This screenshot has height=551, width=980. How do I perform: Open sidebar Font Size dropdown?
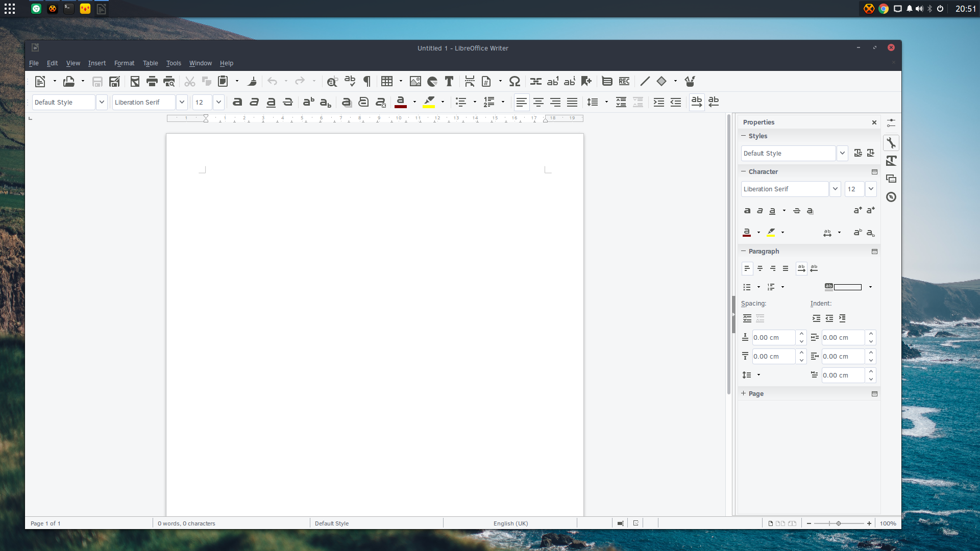coord(871,189)
